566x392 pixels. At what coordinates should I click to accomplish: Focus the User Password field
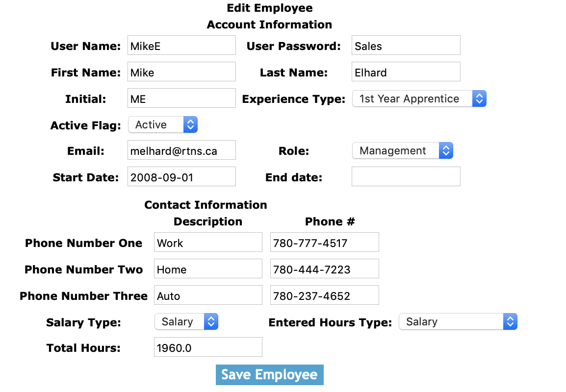tap(406, 46)
